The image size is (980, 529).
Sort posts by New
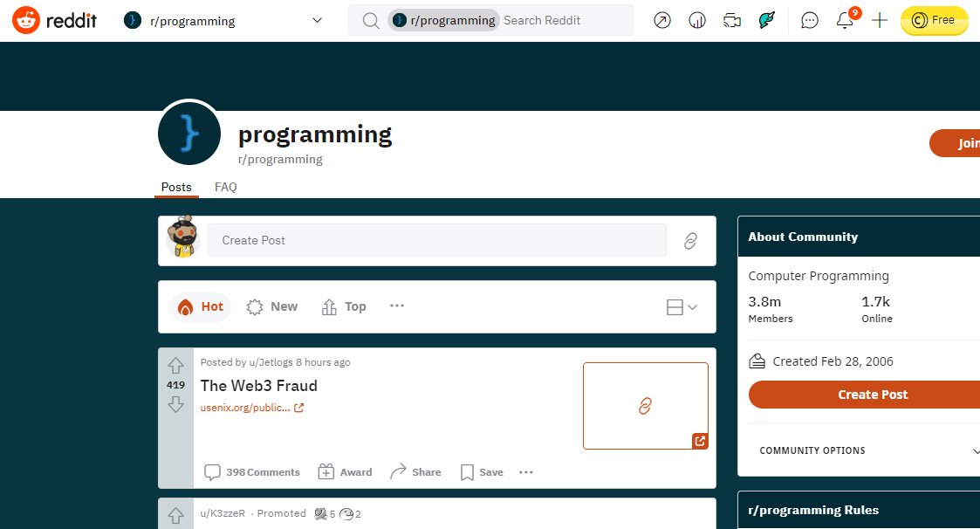tap(272, 307)
